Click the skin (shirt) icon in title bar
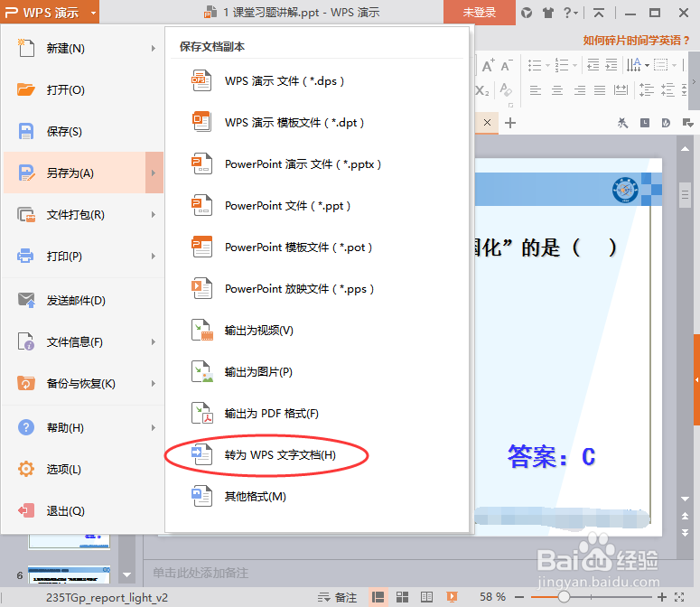Viewport: 700px width, 607px height. point(547,13)
